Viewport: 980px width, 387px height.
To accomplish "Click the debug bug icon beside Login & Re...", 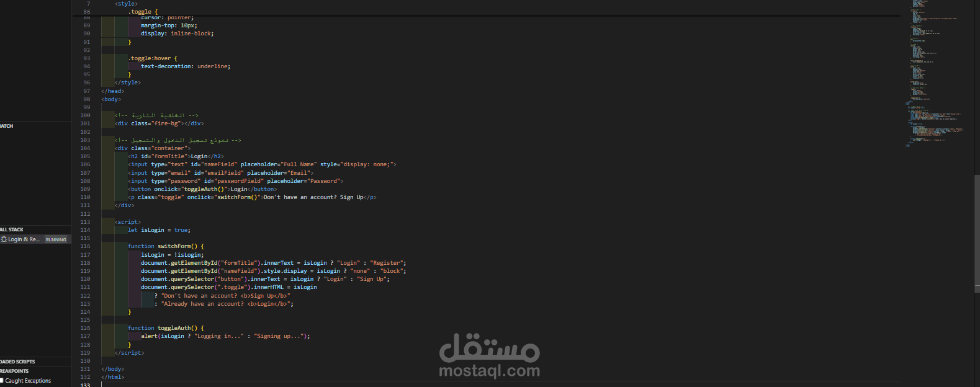I will [x=4, y=239].
